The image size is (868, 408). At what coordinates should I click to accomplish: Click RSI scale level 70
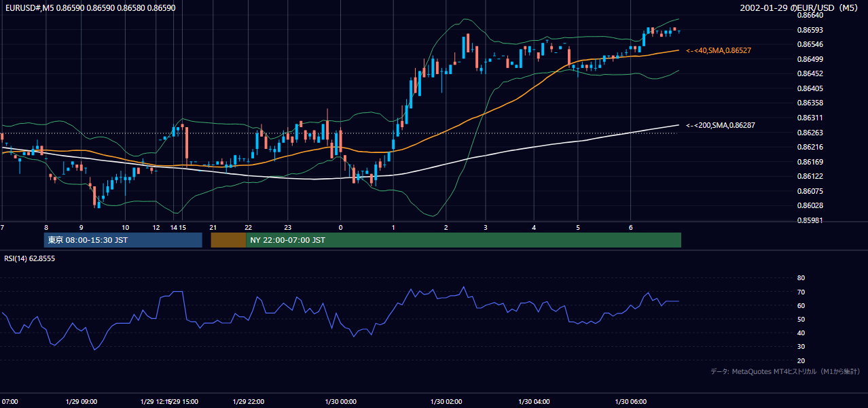pyautogui.click(x=801, y=292)
